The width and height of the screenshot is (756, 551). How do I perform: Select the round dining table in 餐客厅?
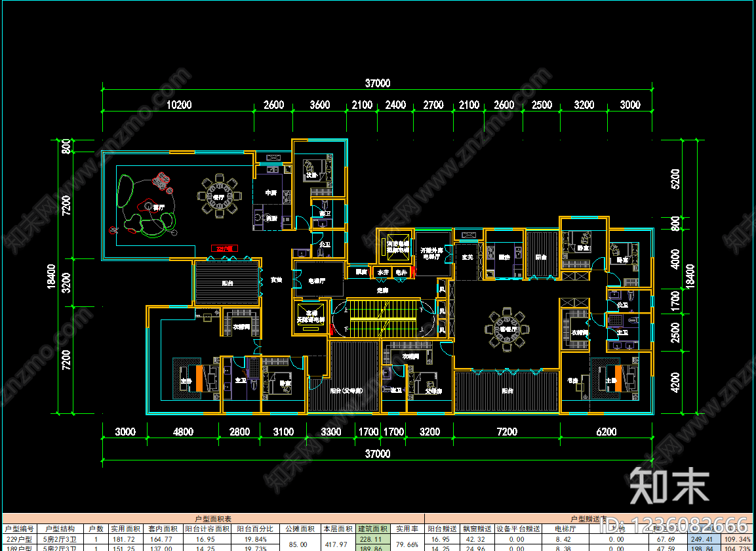(x=507, y=329)
